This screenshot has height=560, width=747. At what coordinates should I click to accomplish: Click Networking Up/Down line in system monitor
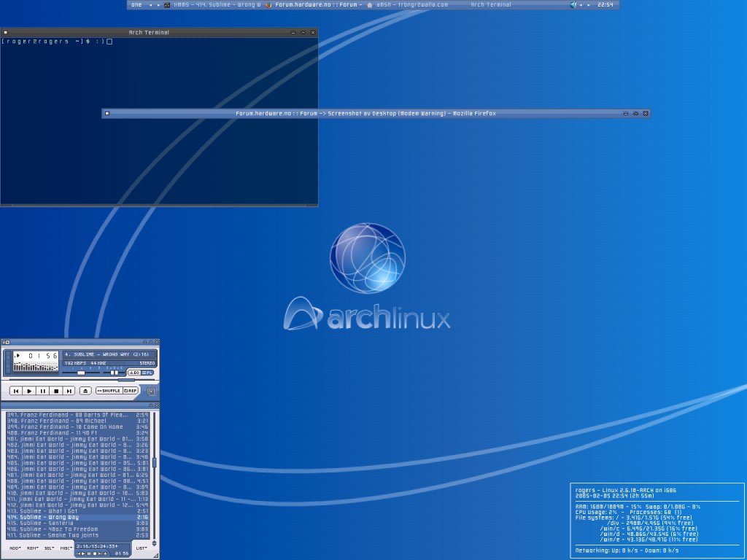627,551
